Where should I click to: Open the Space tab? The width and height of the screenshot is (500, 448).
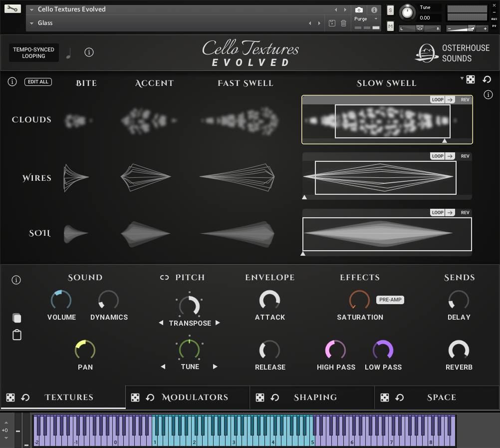point(441,398)
